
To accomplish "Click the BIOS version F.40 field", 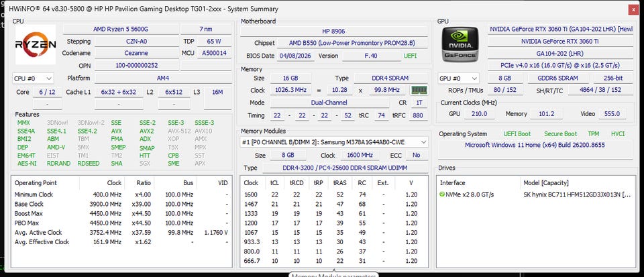I will tap(371, 56).
